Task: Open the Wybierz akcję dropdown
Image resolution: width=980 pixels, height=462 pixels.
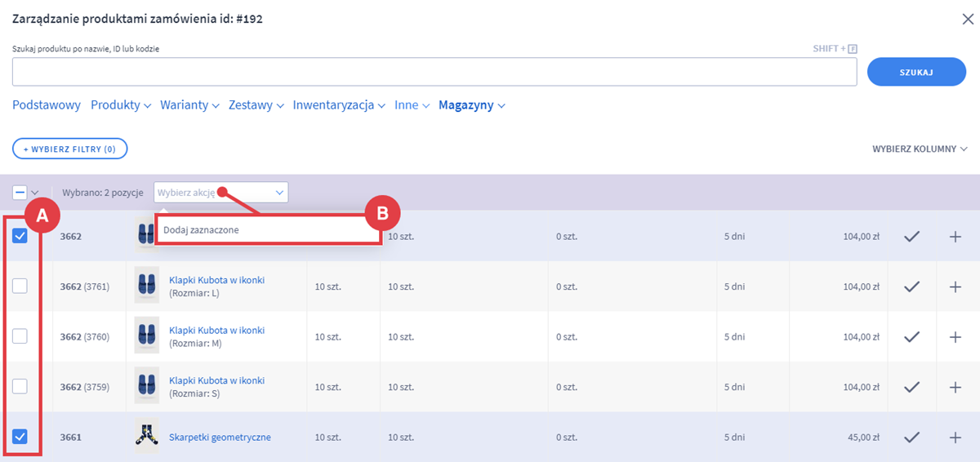Action: (x=220, y=193)
